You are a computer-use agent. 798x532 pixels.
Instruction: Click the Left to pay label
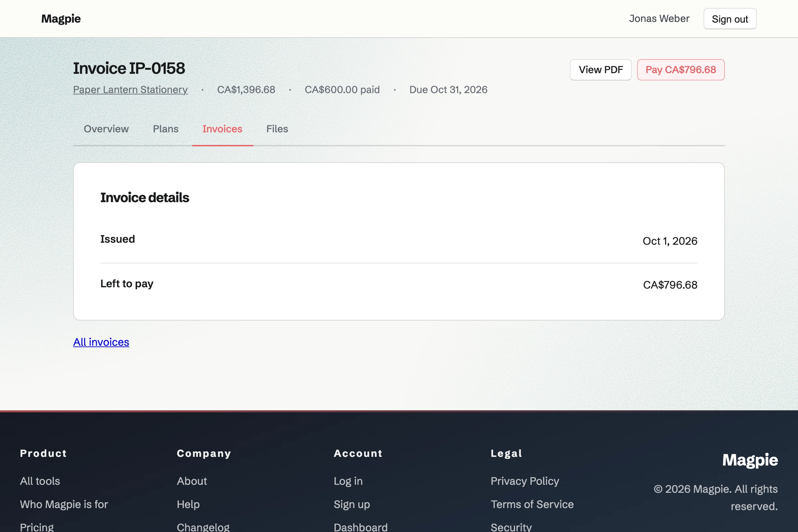coord(127,284)
